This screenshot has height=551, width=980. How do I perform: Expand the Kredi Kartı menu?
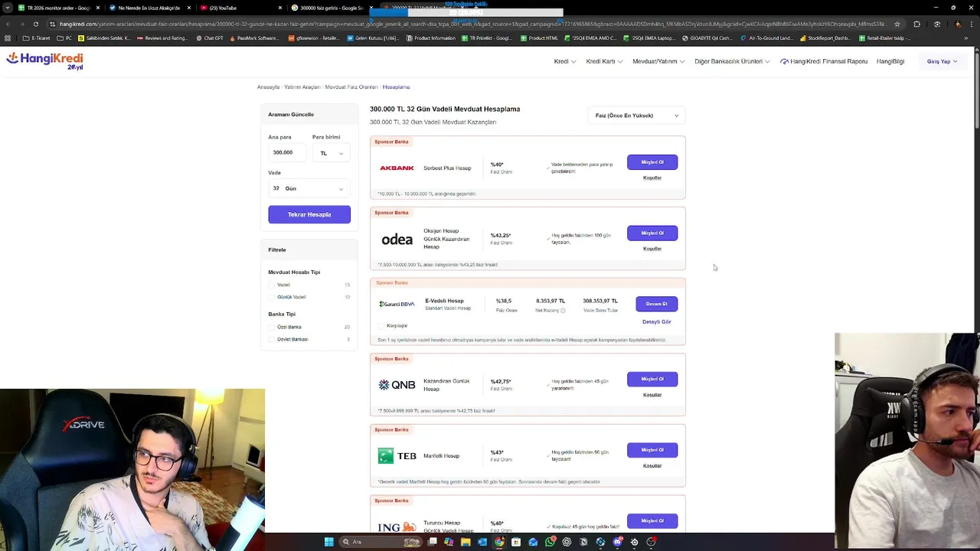pos(604,61)
